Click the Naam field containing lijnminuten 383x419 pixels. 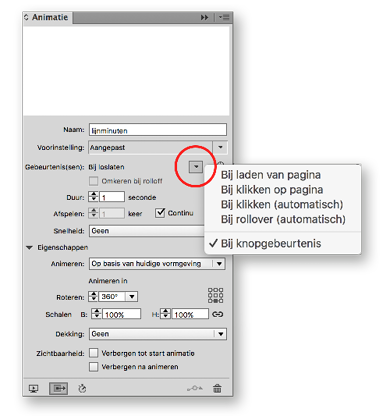tap(158, 130)
